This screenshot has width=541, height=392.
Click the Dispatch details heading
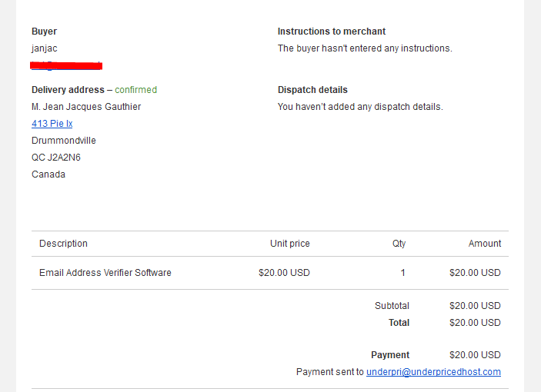pos(312,90)
